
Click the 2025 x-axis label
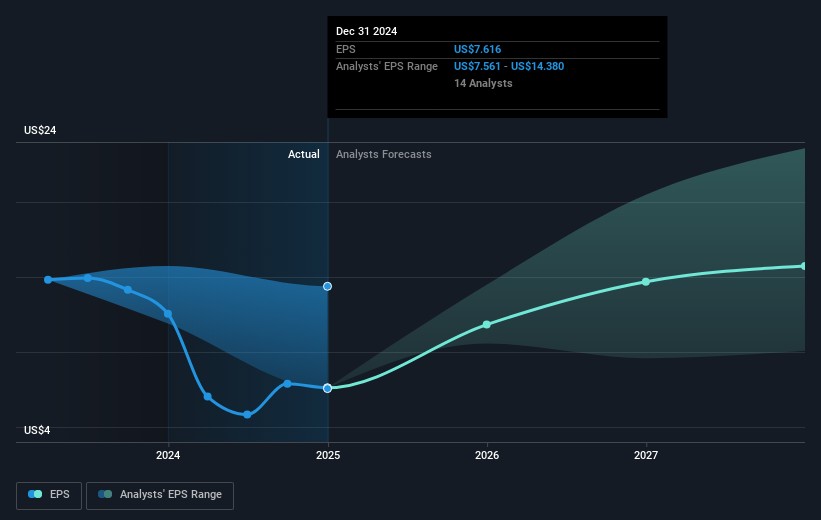pyautogui.click(x=328, y=456)
